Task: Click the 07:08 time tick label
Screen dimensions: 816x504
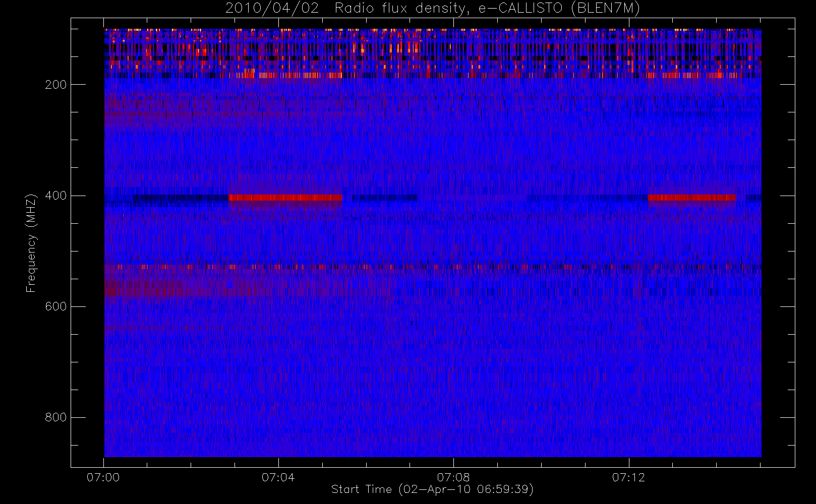Action: click(453, 477)
